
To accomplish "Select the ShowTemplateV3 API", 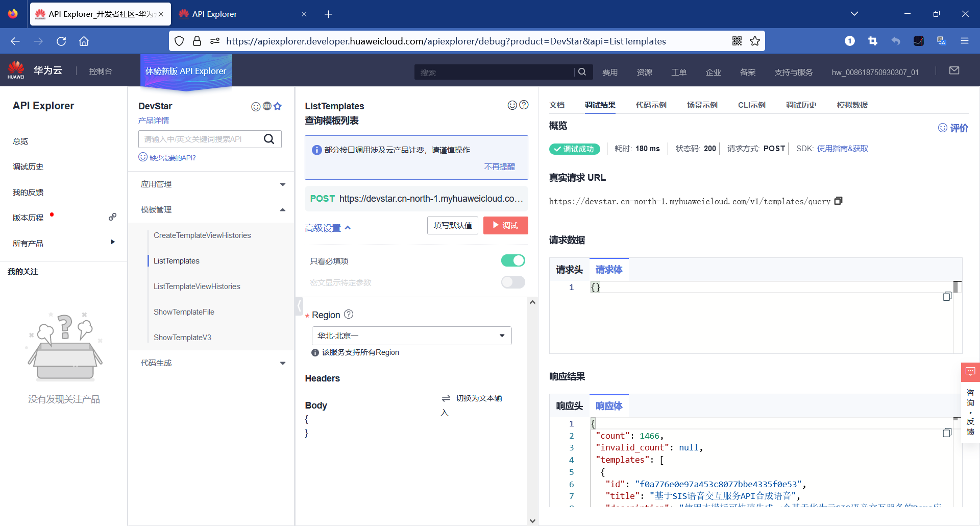I will pyautogui.click(x=182, y=338).
